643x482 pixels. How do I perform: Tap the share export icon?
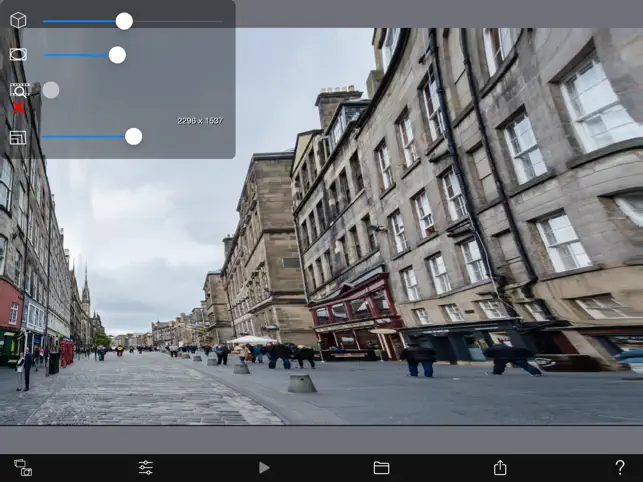coord(500,467)
